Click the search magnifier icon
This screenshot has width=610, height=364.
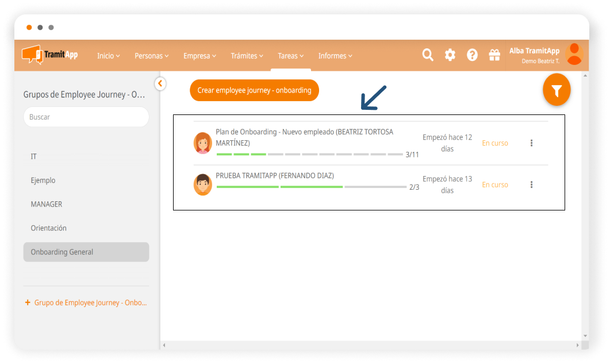[x=427, y=55]
